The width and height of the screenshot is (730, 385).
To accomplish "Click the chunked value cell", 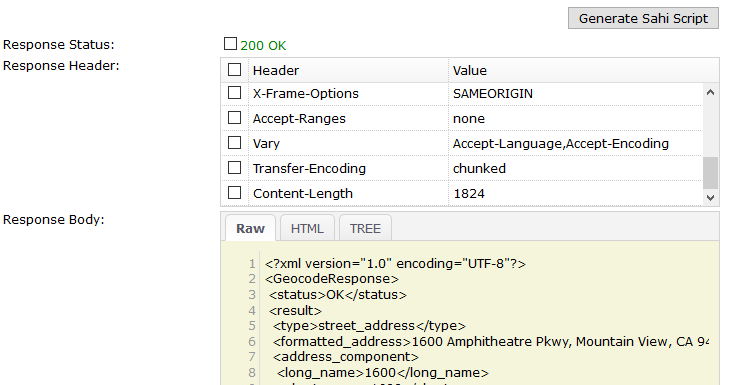I will [575, 169].
